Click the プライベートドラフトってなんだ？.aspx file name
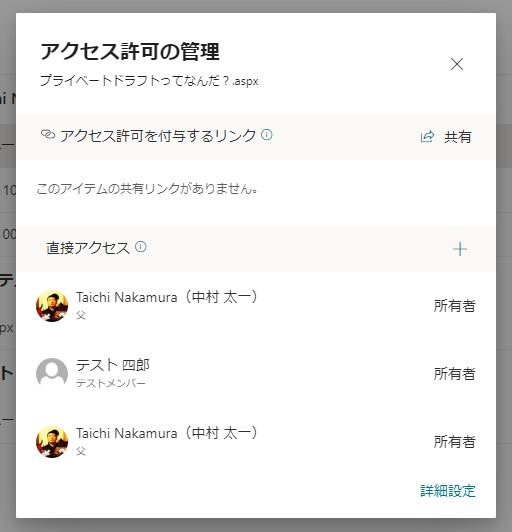The width and height of the screenshot is (512, 532). pos(149,81)
